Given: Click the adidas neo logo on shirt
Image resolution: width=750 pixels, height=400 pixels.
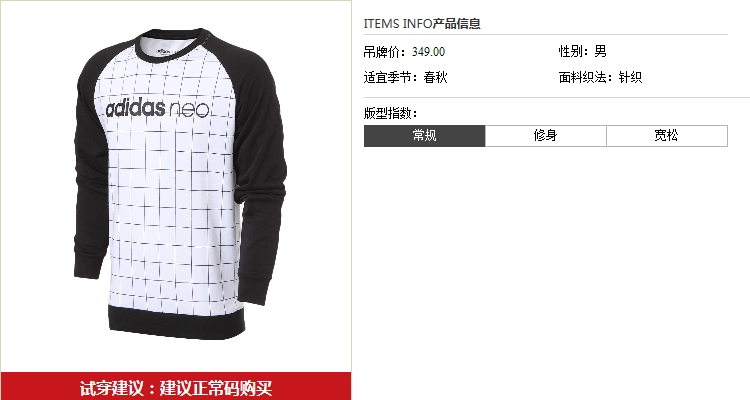Looking at the screenshot, I should tap(157, 109).
